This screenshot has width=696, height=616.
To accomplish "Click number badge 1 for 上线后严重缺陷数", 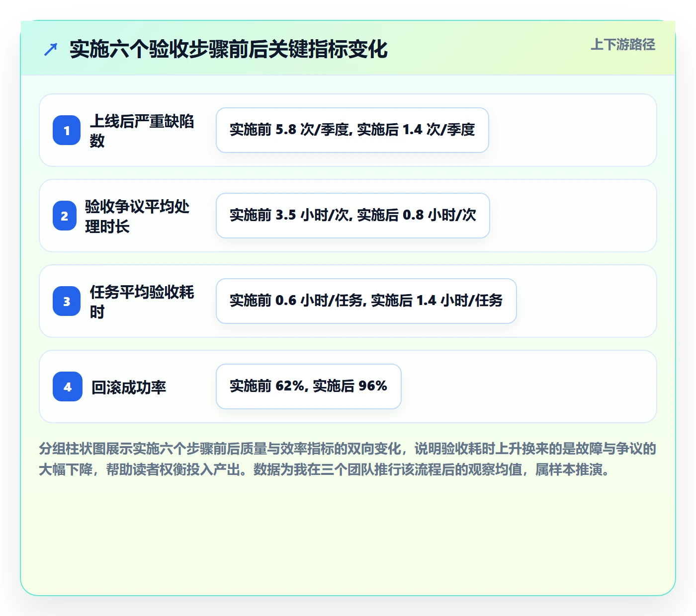I will 67,130.
